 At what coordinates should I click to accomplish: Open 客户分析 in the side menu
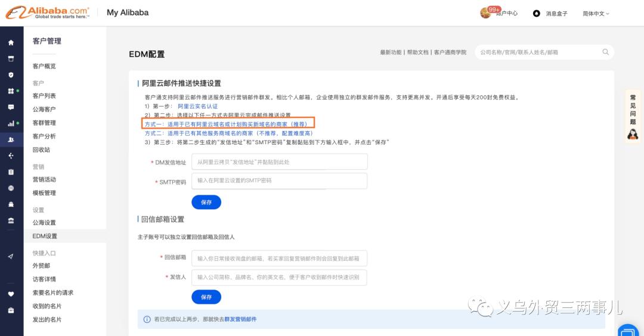point(44,136)
